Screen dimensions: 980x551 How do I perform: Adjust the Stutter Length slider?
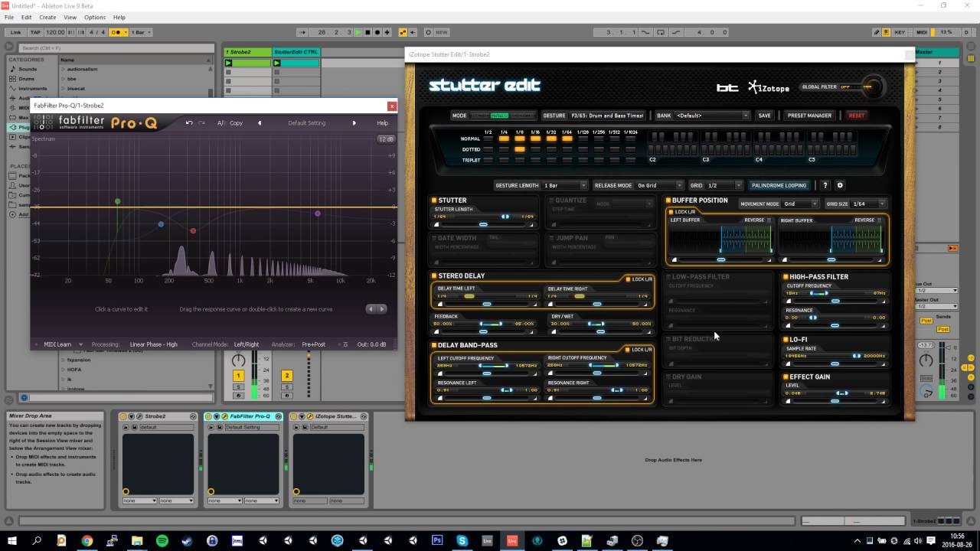(483, 224)
